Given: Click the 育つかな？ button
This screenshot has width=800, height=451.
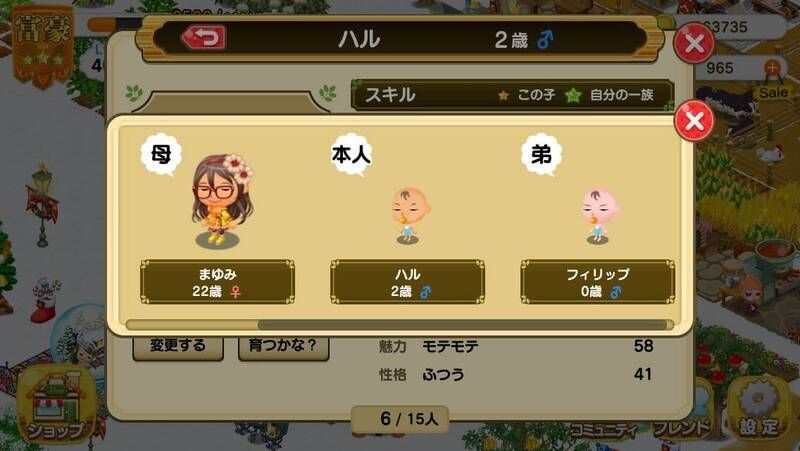Looking at the screenshot, I should pyautogui.click(x=283, y=347).
